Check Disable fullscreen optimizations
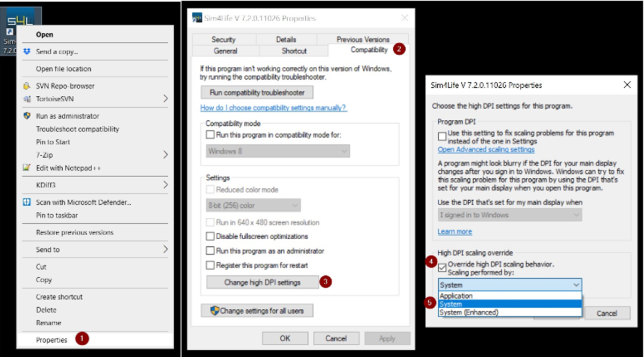This screenshot has width=644, height=357. 210,237
